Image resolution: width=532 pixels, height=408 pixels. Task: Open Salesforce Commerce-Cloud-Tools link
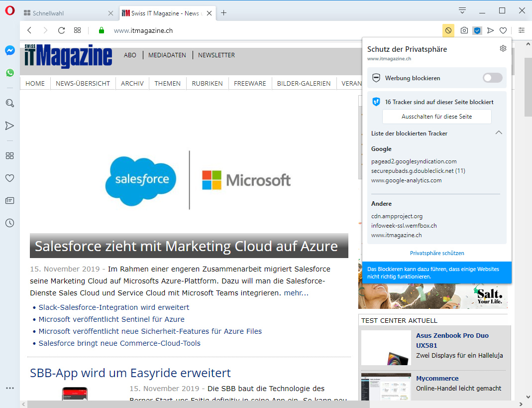coord(119,343)
